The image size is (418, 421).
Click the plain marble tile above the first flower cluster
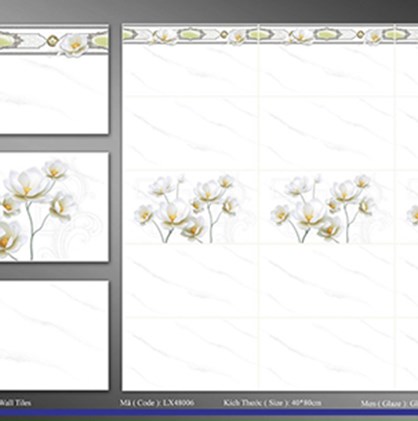pos(191,133)
